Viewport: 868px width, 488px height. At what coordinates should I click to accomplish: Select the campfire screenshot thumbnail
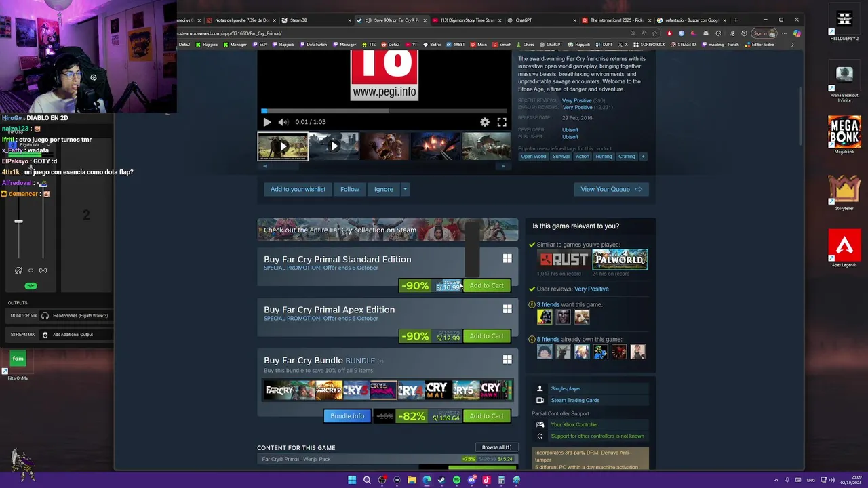[x=435, y=146]
